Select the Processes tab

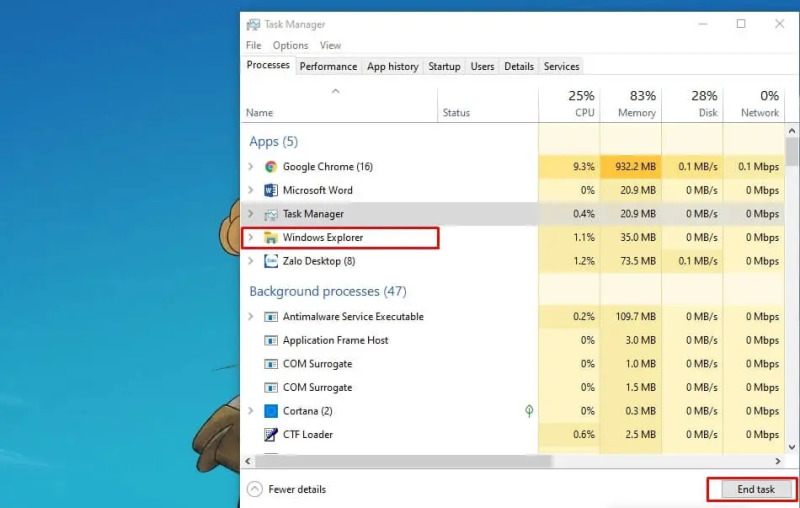click(268, 65)
